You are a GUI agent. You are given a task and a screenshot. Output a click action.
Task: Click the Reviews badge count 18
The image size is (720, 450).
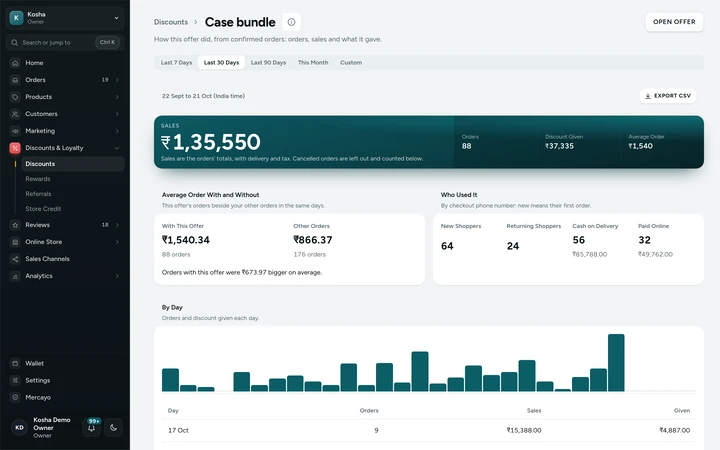pos(105,225)
